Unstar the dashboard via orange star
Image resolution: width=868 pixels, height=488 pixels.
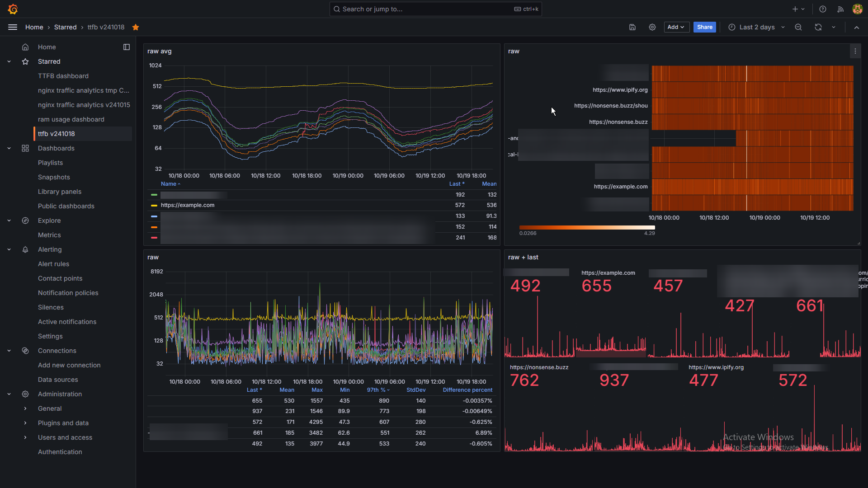pos(136,27)
